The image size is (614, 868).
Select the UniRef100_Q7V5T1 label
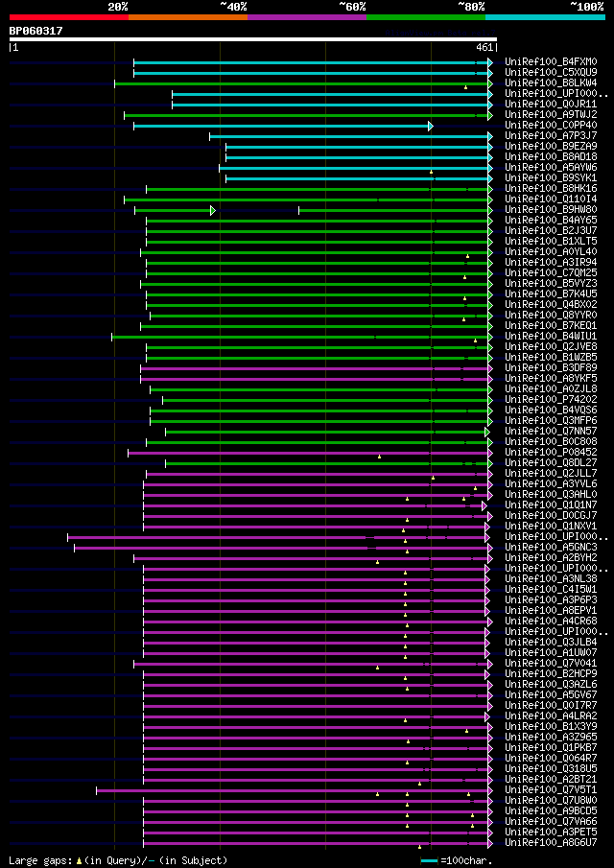[x=551, y=790]
